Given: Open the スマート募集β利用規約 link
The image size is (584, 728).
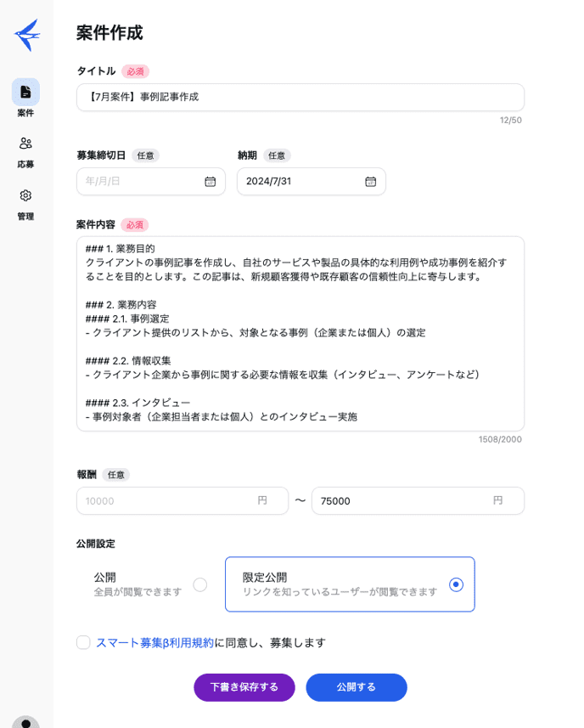Looking at the screenshot, I should [x=154, y=642].
